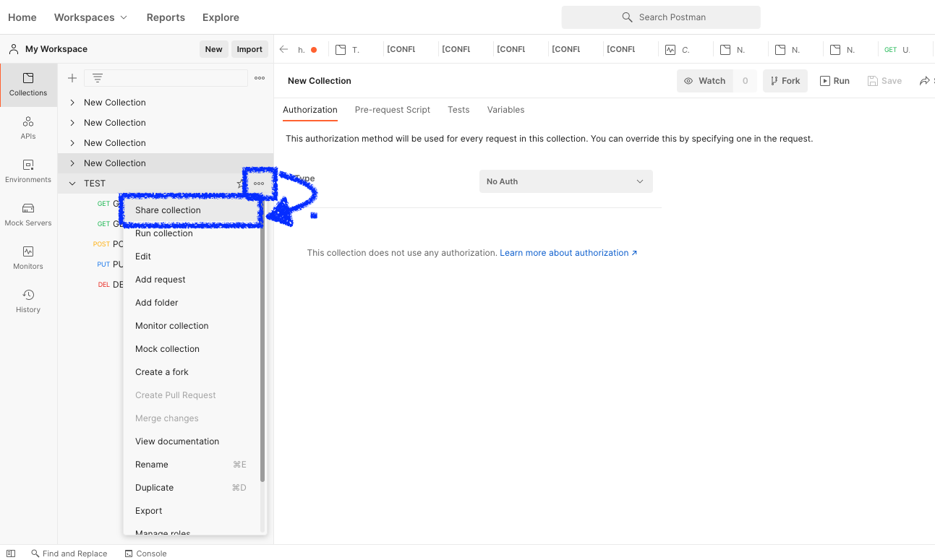Choose Share collection from context menu
This screenshot has width=935, height=560.
192,210
